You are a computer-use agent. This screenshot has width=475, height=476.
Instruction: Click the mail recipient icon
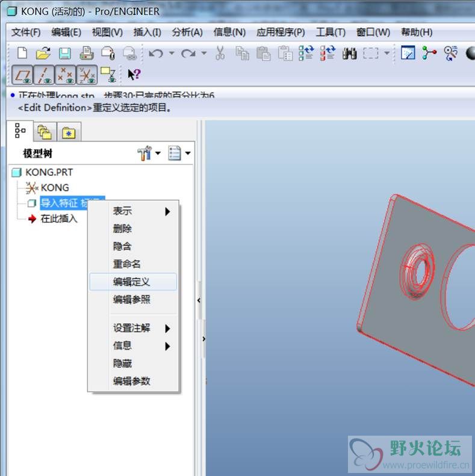click(108, 54)
